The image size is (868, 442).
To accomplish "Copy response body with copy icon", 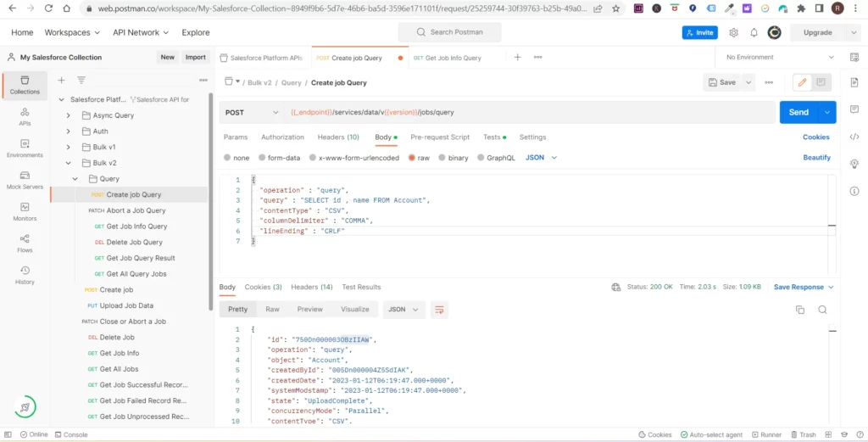I will (800, 310).
